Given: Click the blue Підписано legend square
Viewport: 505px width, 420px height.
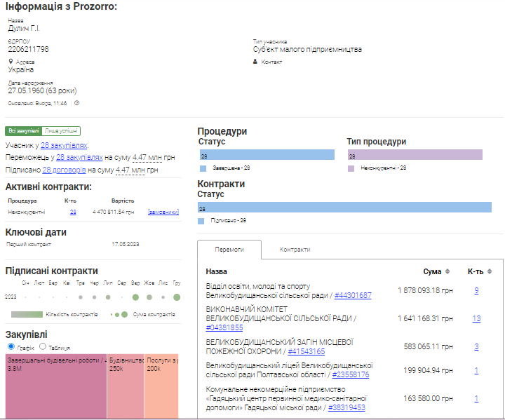Looking at the screenshot, I should tap(203, 220).
